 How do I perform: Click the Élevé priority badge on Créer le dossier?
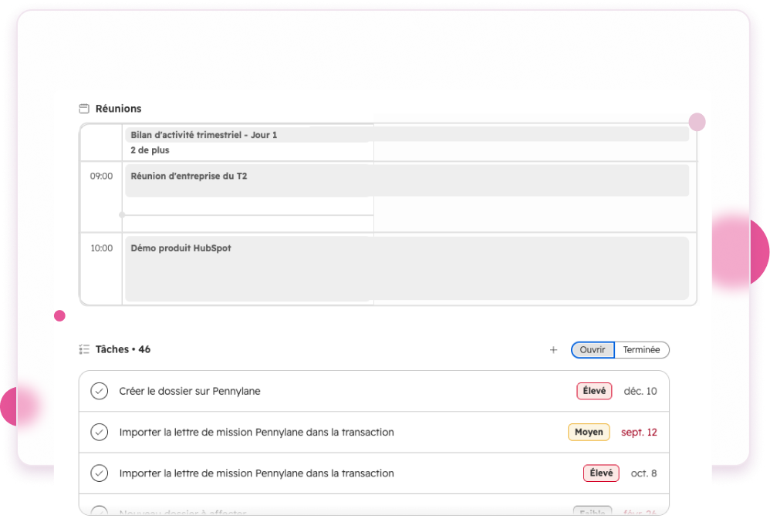tap(594, 391)
